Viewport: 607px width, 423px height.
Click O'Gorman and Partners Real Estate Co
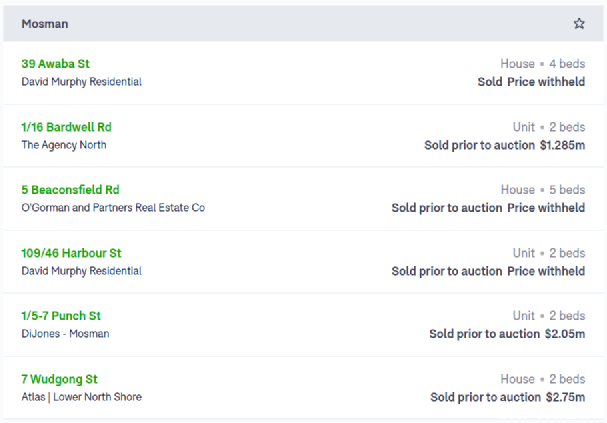(x=113, y=208)
